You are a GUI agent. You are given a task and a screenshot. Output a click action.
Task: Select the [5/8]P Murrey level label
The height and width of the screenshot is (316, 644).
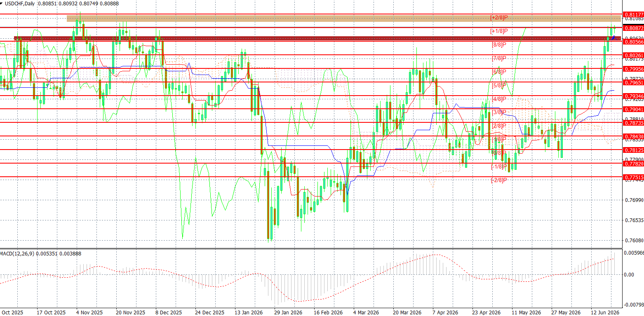pyautogui.click(x=499, y=86)
